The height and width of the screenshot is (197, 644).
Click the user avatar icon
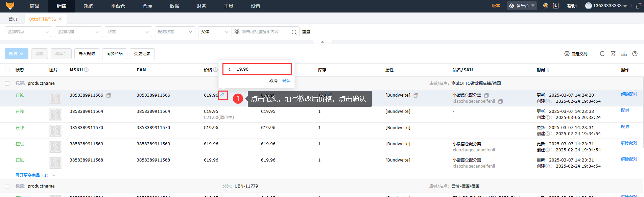pyautogui.click(x=589, y=6)
